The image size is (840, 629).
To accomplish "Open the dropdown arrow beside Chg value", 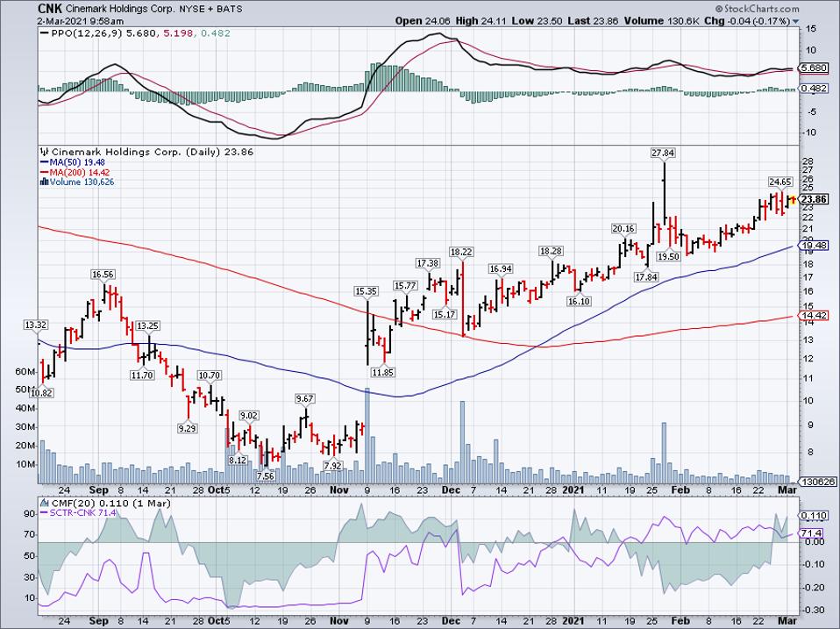I will pos(795,21).
